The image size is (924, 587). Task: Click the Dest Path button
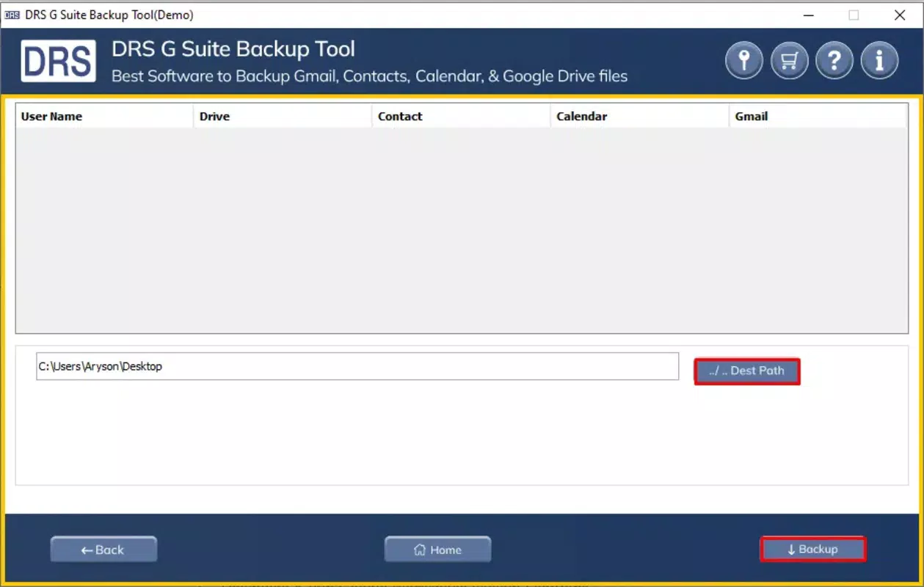(x=746, y=371)
